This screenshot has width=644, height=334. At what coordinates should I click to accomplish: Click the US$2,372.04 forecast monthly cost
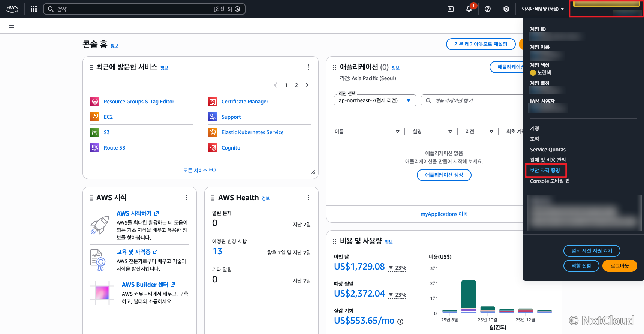(x=359, y=294)
